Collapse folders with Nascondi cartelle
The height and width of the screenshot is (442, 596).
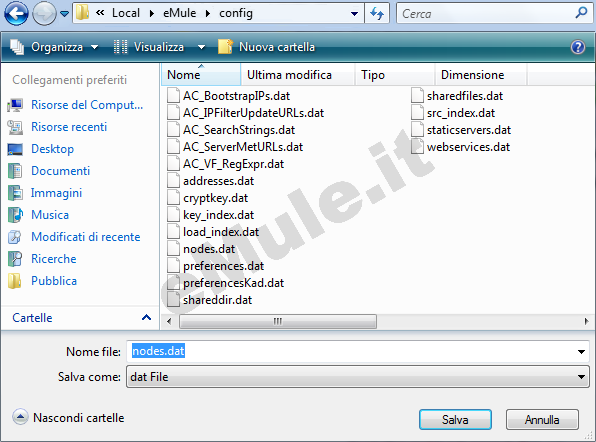click(x=68, y=418)
